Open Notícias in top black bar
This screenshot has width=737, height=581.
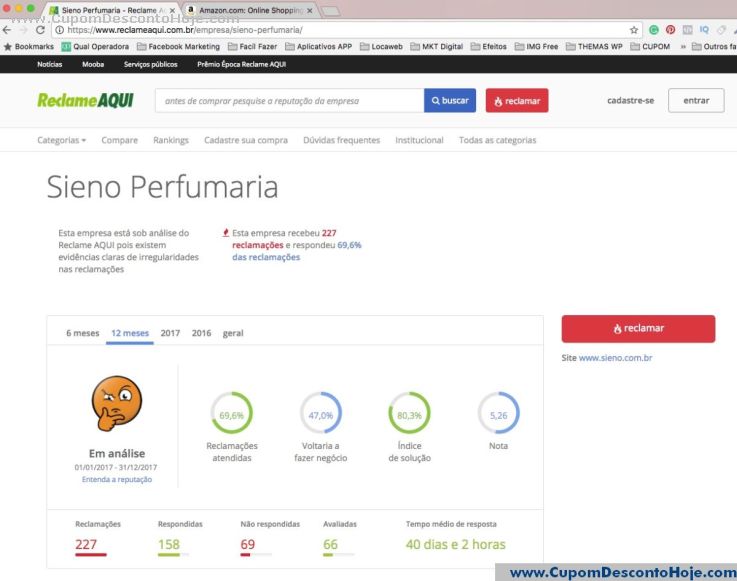click(49, 64)
